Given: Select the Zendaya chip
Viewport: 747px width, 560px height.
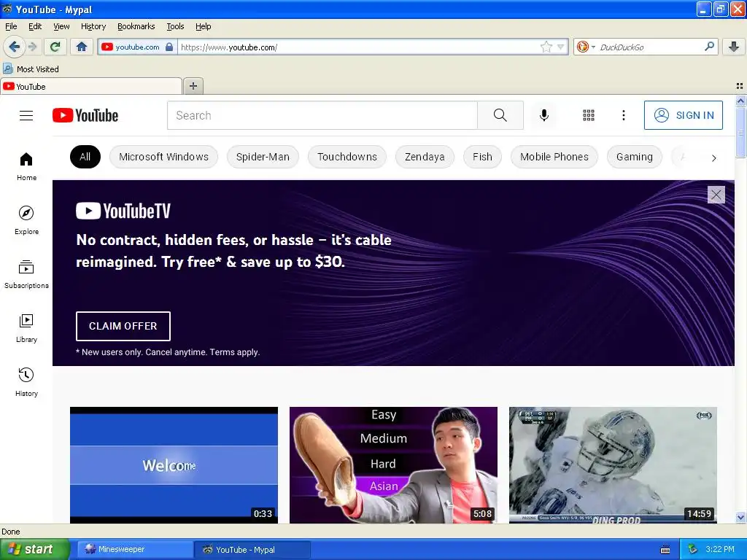Looking at the screenshot, I should [425, 157].
